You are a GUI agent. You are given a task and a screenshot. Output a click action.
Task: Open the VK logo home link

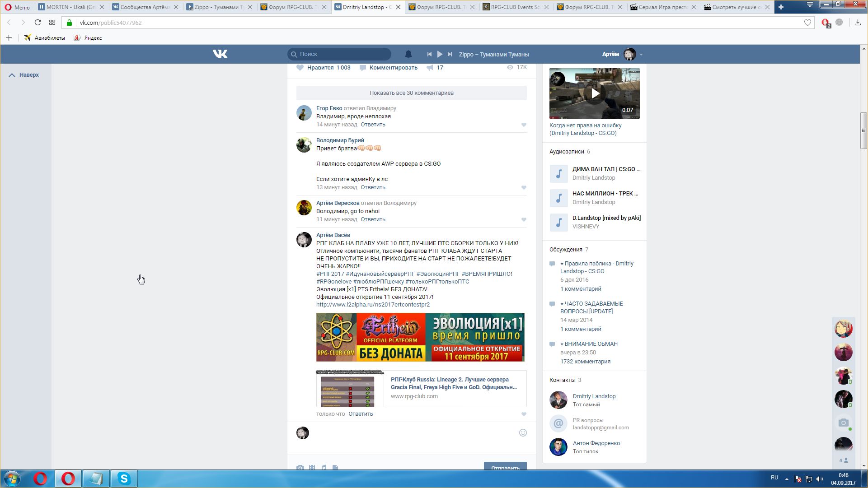[x=220, y=54]
